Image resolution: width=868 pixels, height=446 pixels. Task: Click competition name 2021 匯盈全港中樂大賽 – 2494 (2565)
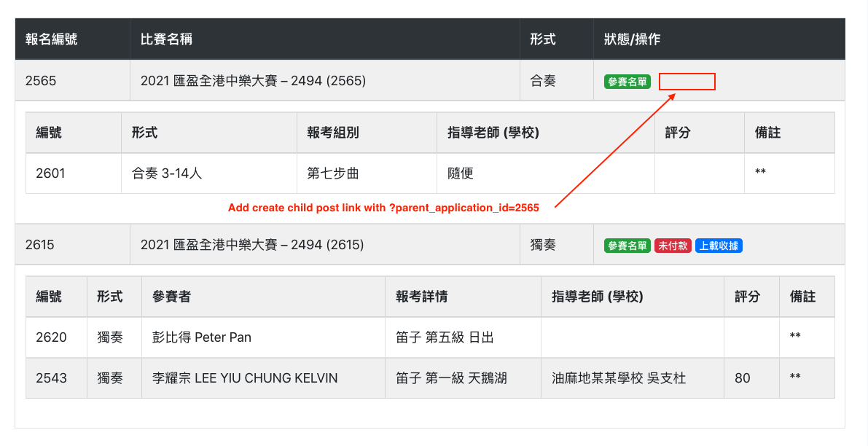coord(253,81)
